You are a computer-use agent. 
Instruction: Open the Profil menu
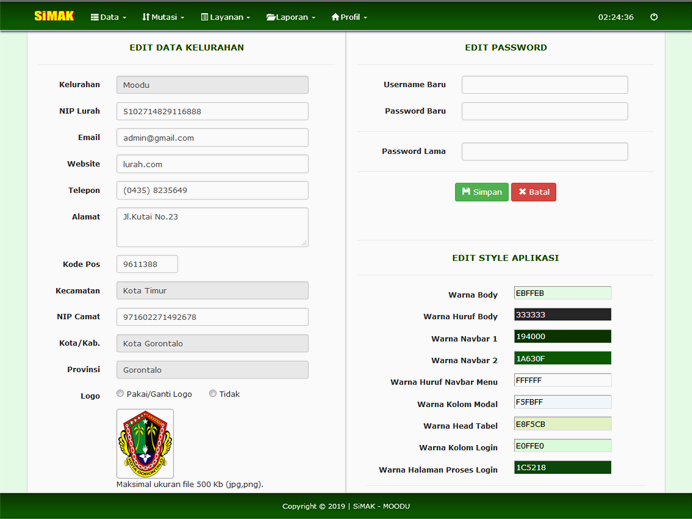[x=349, y=17]
